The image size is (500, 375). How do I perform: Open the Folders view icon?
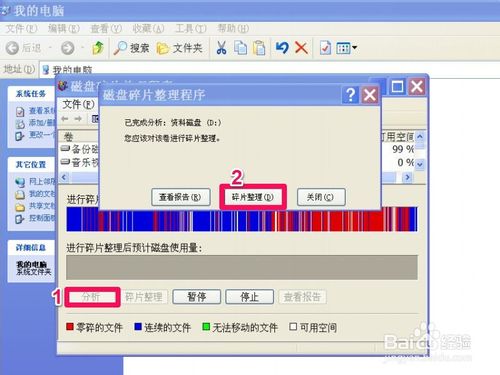tap(163, 48)
